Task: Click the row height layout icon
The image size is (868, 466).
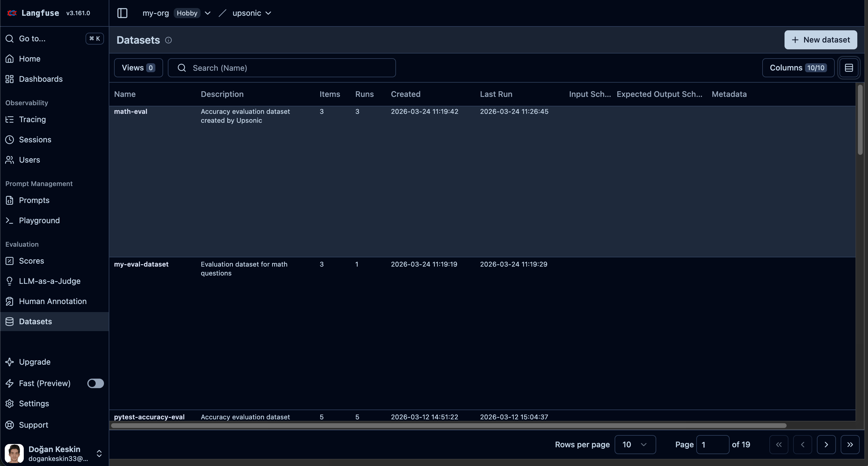Action: [x=849, y=68]
